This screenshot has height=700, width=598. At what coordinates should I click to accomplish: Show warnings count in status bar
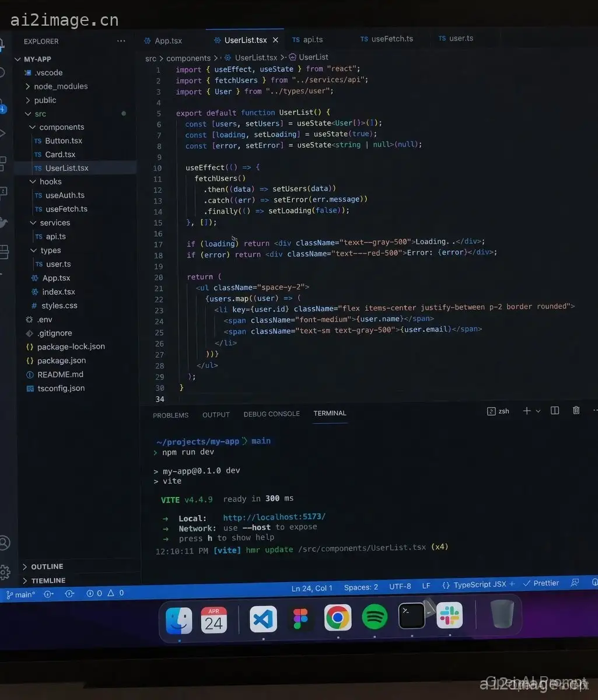116,593
